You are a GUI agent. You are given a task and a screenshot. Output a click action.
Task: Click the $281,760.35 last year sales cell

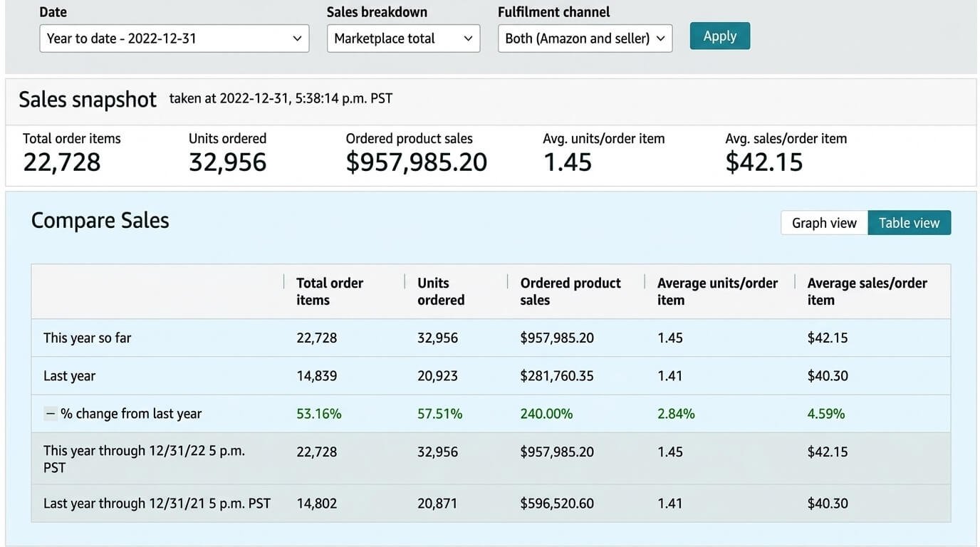(x=557, y=376)
